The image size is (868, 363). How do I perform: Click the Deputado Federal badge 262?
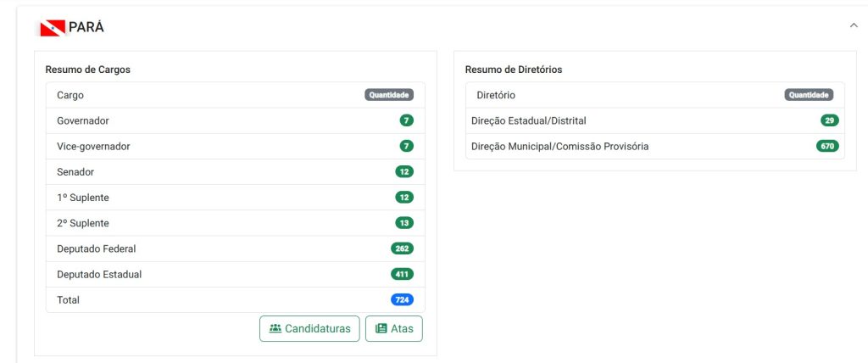[402, 249]
